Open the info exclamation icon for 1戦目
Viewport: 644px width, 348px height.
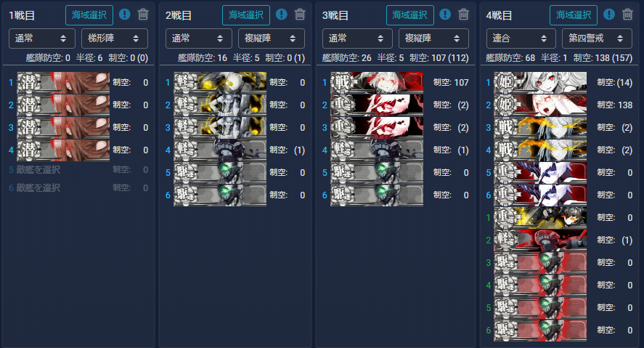pyautogui.click(x=124, y=15)
